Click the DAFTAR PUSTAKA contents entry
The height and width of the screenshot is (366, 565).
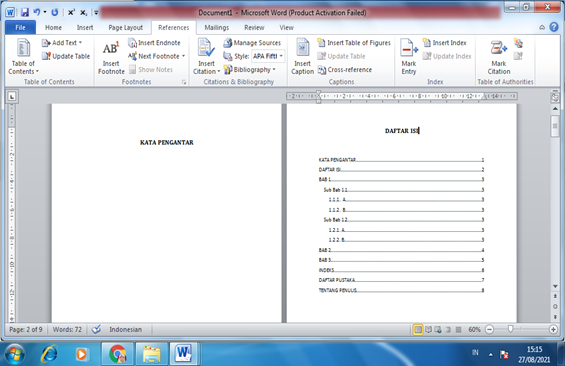(401, 280)
